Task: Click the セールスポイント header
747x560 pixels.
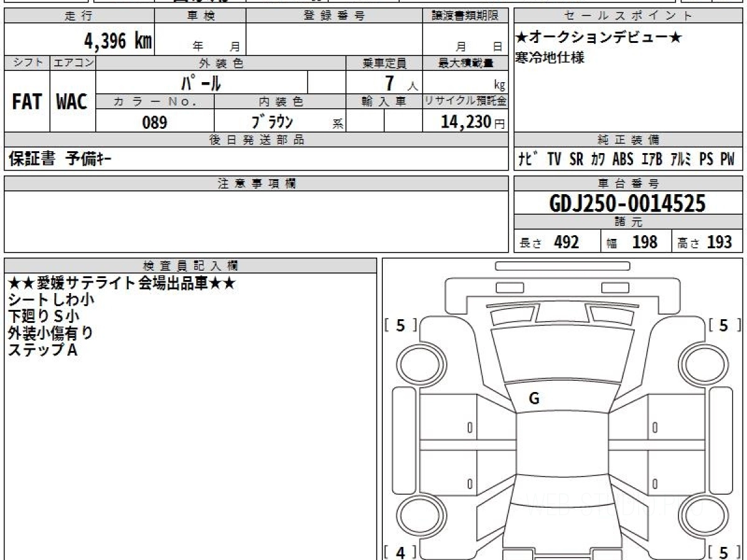Action: 629,16
